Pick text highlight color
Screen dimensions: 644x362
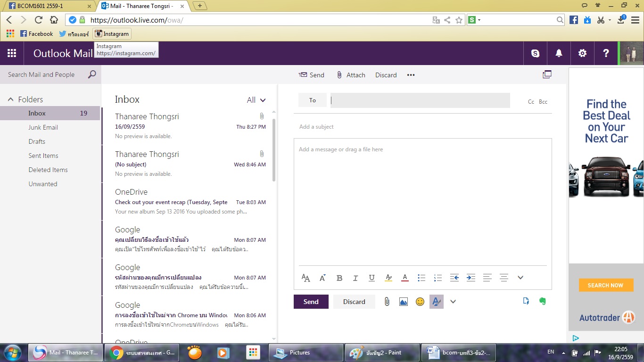coord(388,278)
